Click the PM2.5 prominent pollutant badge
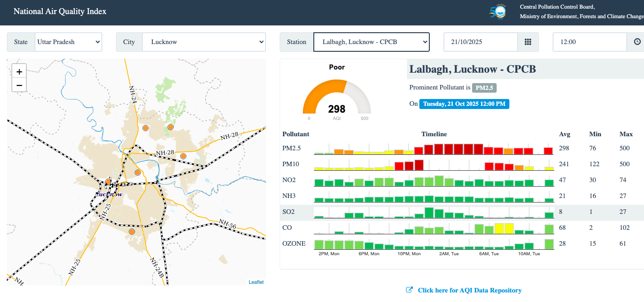The height and width of the screenshot is (302, 644). point(484,88)
